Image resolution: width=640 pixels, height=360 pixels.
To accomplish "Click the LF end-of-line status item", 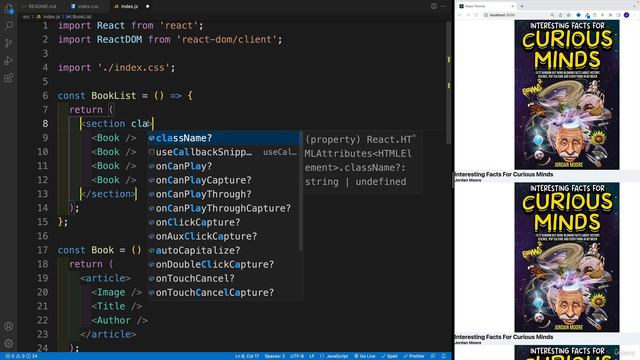I will click(x=312, y=356).
